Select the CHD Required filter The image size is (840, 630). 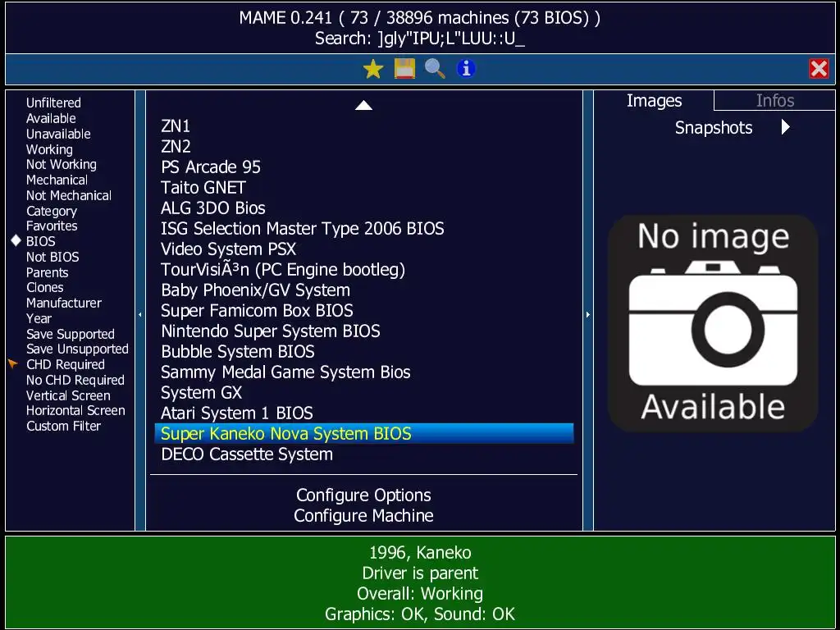pos(66,365)
